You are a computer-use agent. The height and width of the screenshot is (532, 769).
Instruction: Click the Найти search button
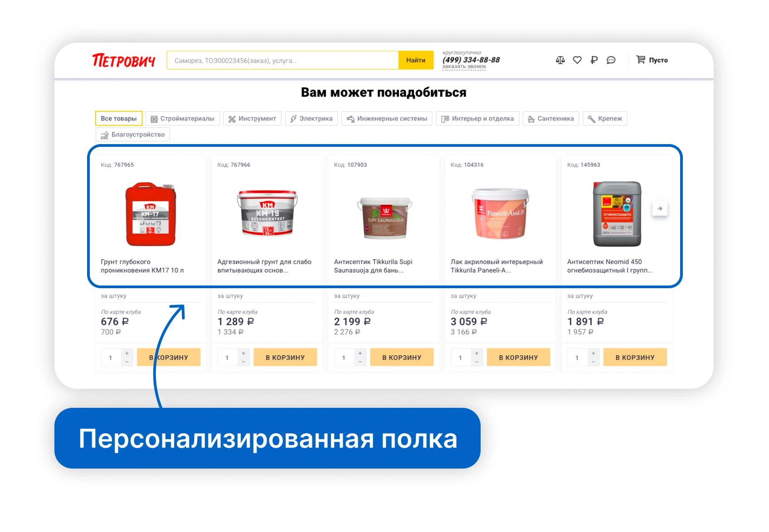click(416, 60)
